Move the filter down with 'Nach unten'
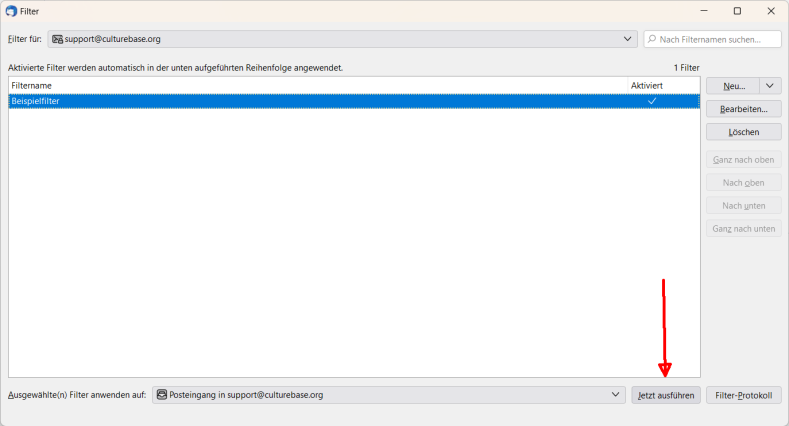The height and width of the screenshot is (426, 789). tap(743, 205)
